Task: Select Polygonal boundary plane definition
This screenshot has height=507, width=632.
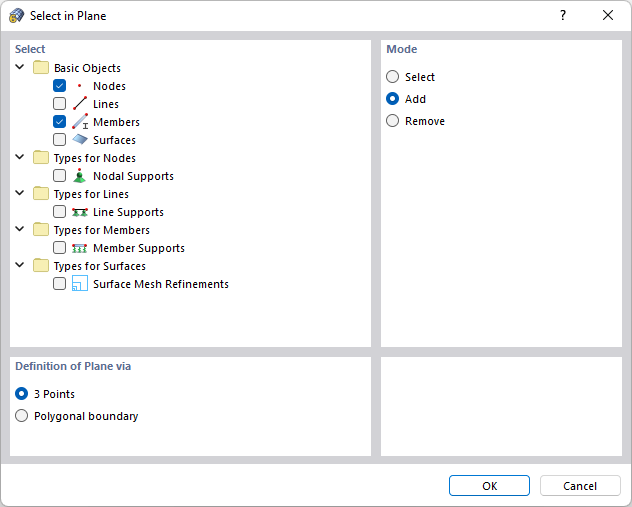Action: 22,416
